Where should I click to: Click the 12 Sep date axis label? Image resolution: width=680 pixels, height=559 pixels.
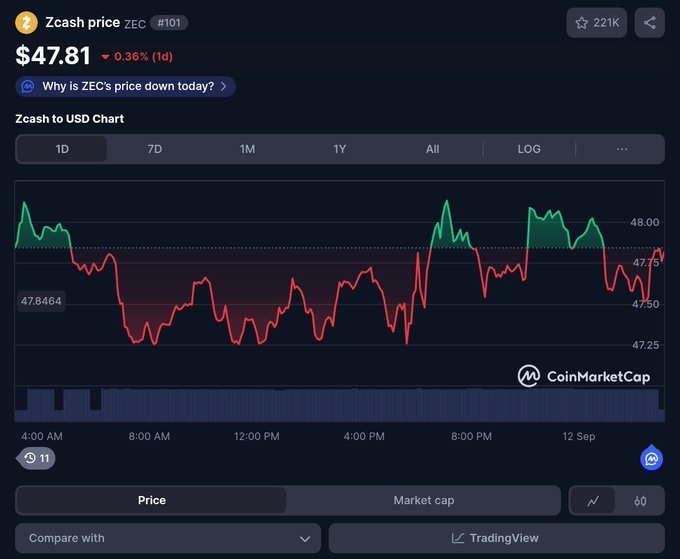point(579,436)
